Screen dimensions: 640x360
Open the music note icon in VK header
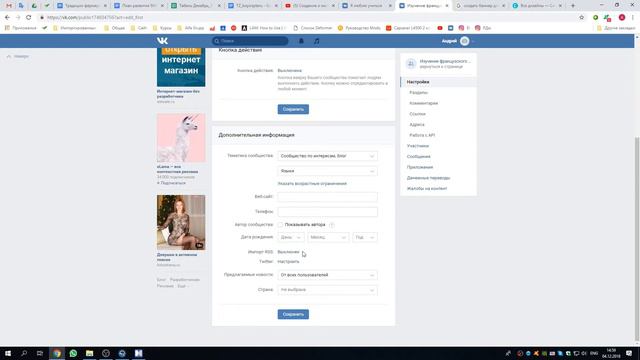[317, 41]
